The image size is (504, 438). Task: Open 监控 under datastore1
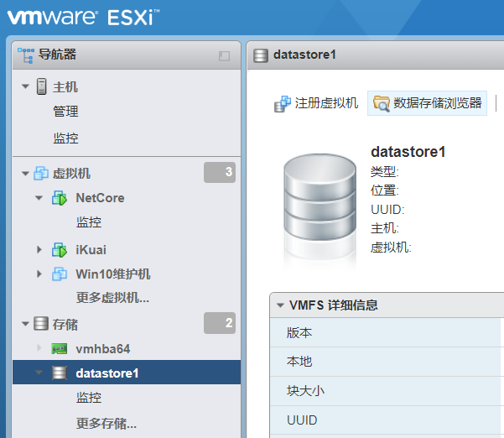(x=89, y=398)
